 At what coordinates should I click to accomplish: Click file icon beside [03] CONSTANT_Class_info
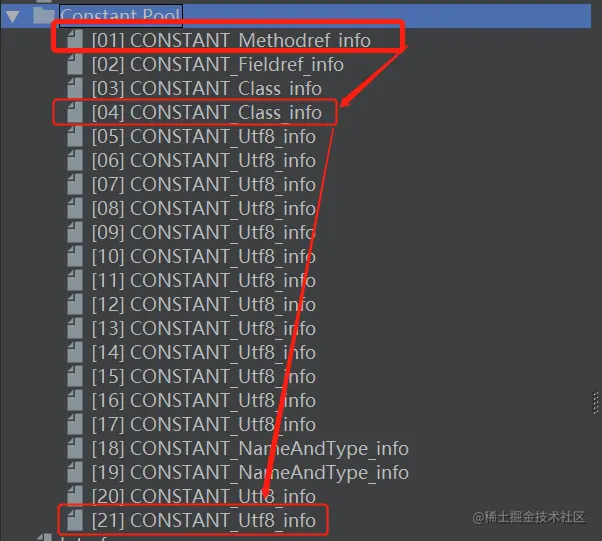coord(74,88)
